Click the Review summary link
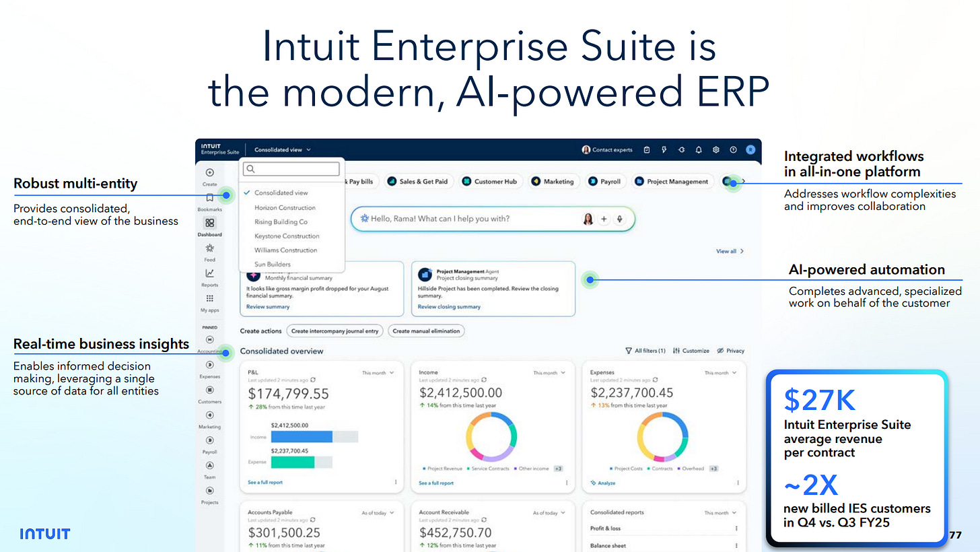Viewport: 980px width, 552px height. point(268,306)
